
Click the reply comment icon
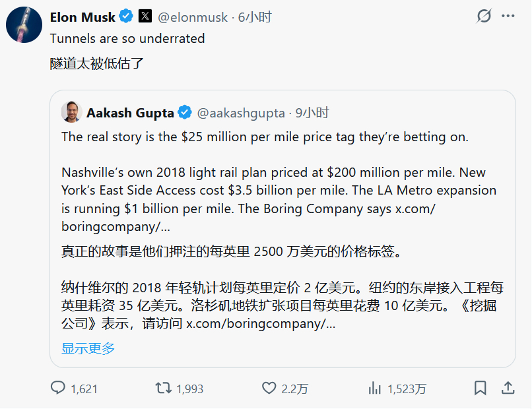[x=59, y=388]
